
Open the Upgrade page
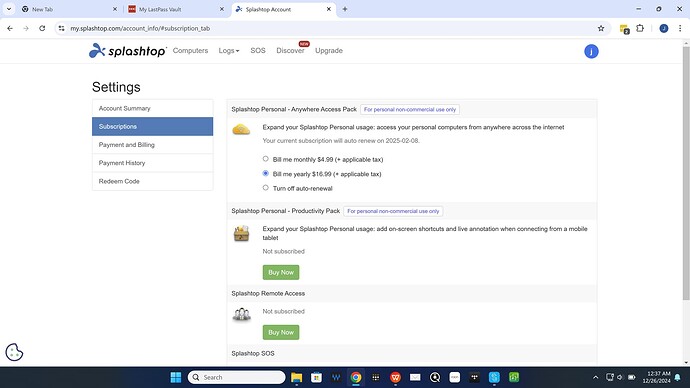[329, 51]
